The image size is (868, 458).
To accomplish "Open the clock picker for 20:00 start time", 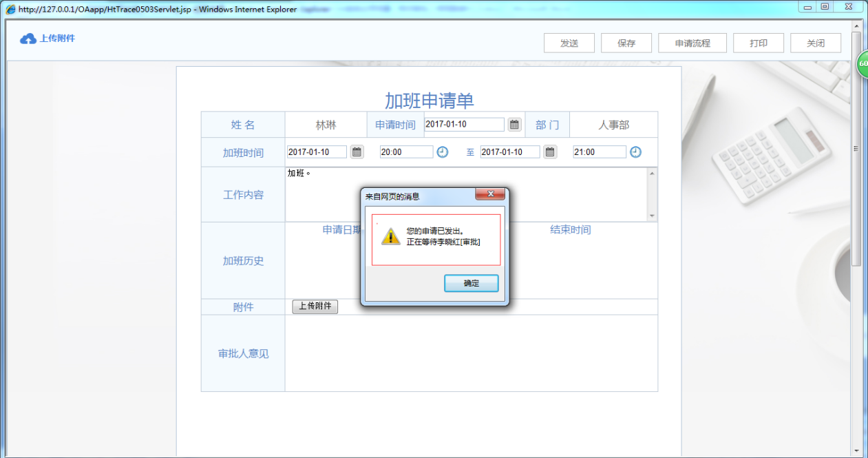I will 442,152.
